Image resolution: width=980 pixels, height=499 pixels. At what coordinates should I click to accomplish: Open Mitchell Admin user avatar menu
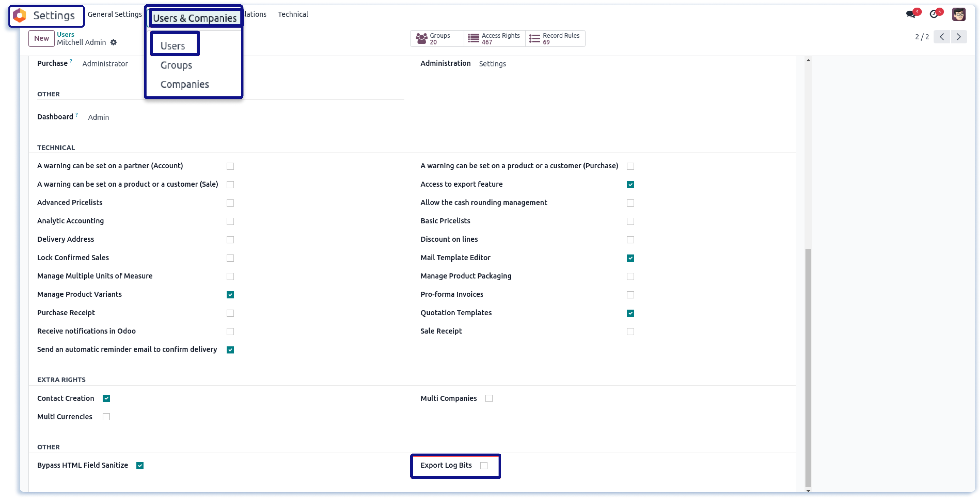(x=959, y=14)
